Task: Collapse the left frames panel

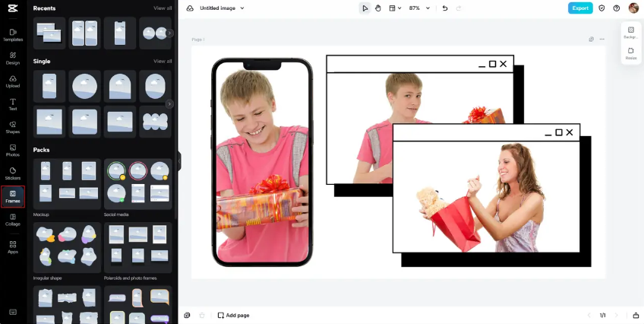Action: (x=179, y=161)
